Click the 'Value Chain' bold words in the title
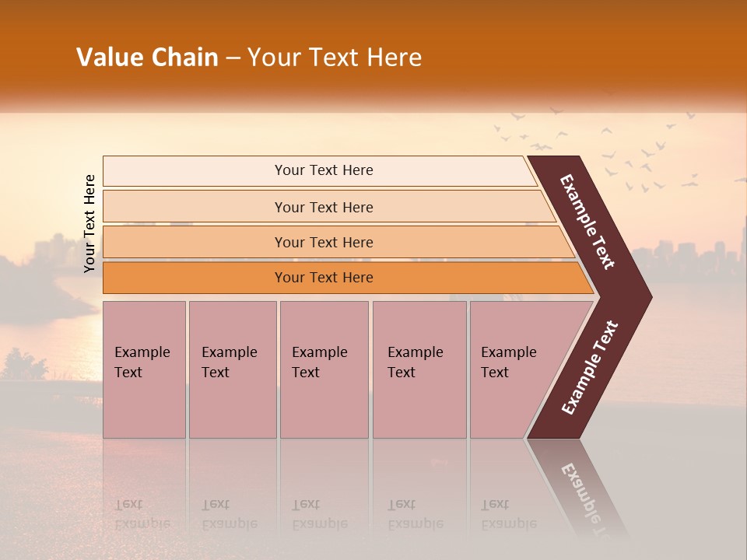This screenshot has height=560, width=747. coord(147,57)
